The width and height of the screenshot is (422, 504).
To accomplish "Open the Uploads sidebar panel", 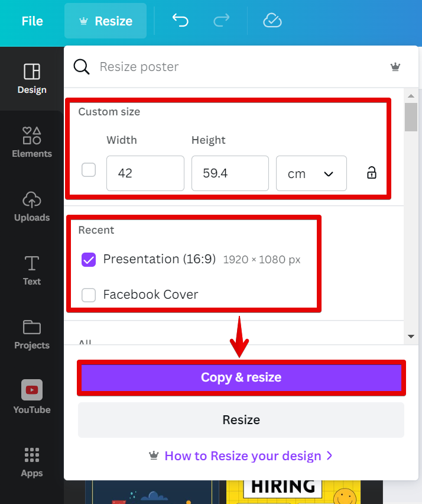I will [x=32, y=206].
